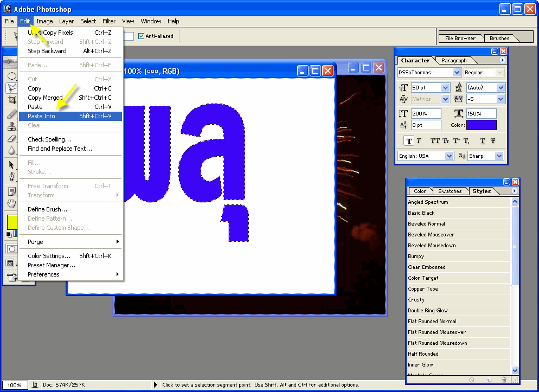Choose Standard Screen Mode icon
Screen dimensions: 539x392
tap(10, 264)
